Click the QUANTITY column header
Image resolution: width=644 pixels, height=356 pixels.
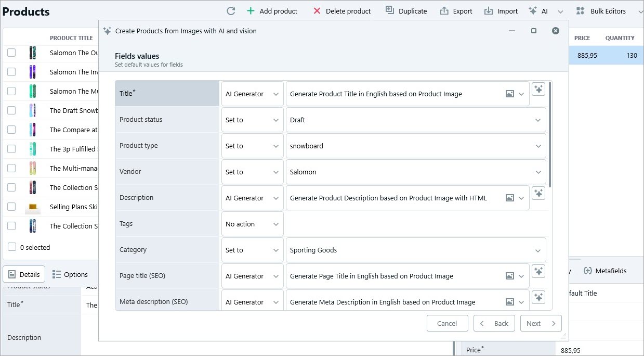[620, 38]
